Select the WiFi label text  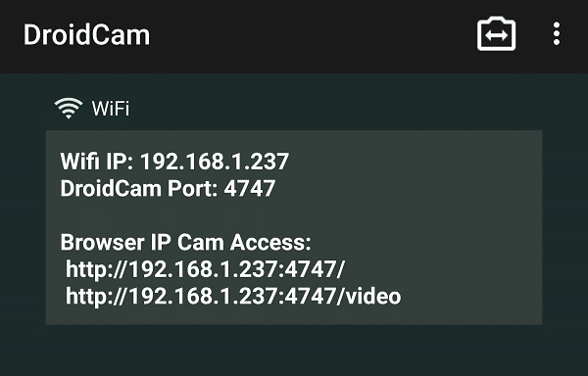click(111, 109)
